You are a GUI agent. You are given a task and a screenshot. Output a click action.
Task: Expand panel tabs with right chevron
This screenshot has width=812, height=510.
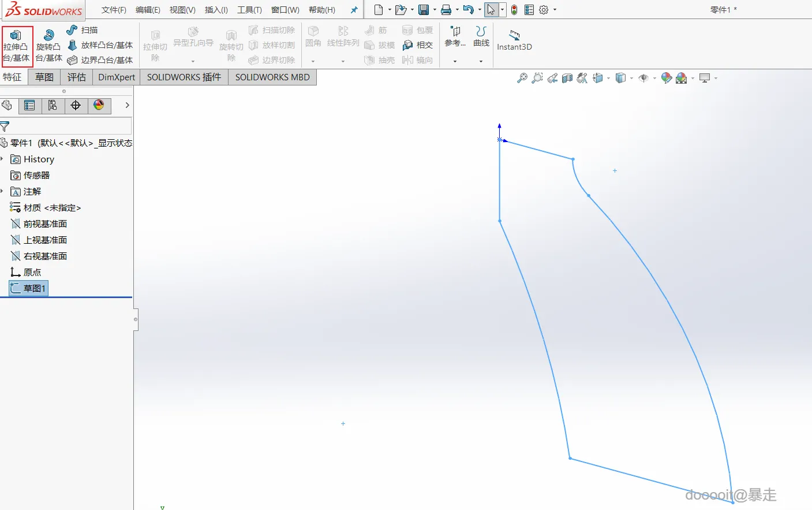pos(127,105)
